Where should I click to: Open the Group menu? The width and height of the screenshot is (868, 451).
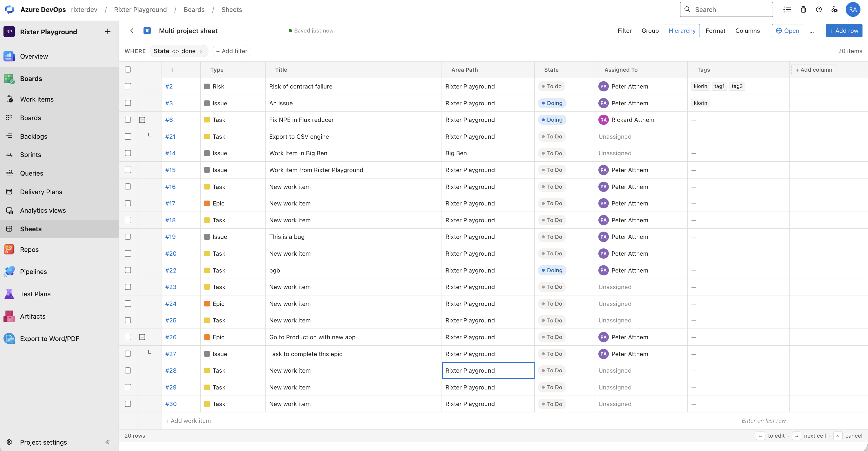(x=650, y=31)
